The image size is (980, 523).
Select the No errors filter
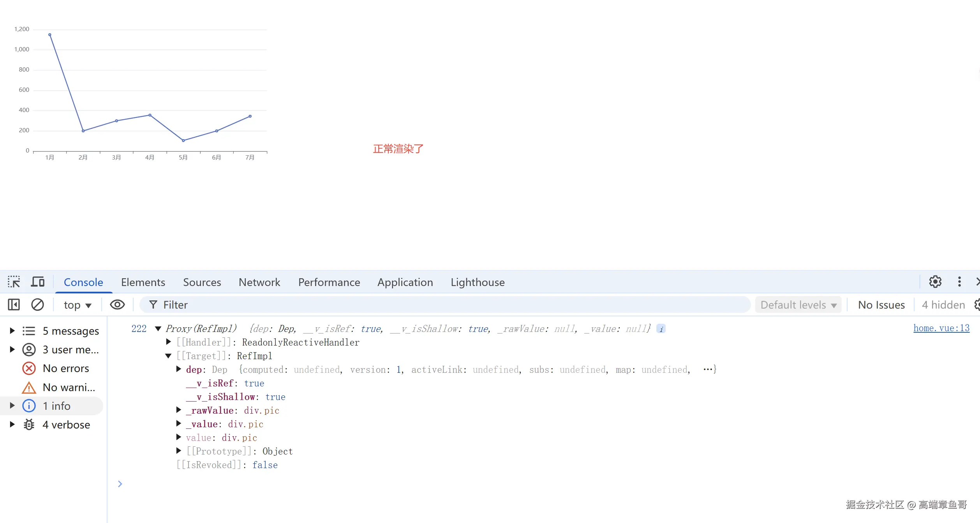(65, 369)
